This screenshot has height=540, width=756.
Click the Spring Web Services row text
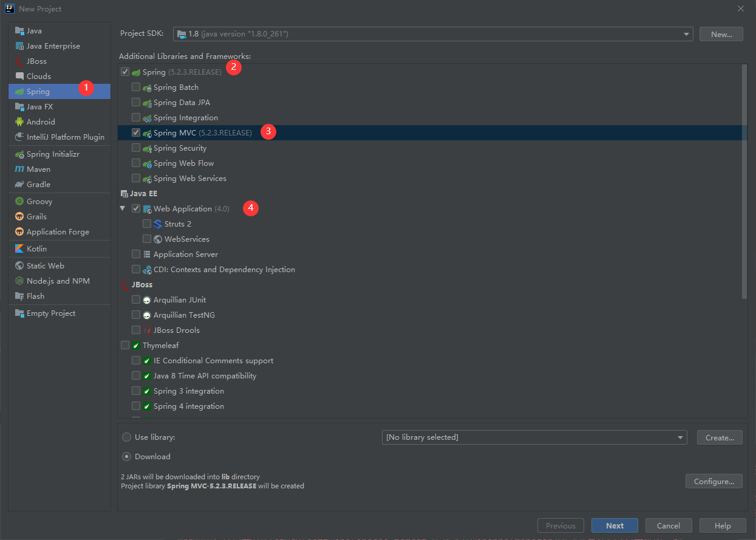coord(190,178)
